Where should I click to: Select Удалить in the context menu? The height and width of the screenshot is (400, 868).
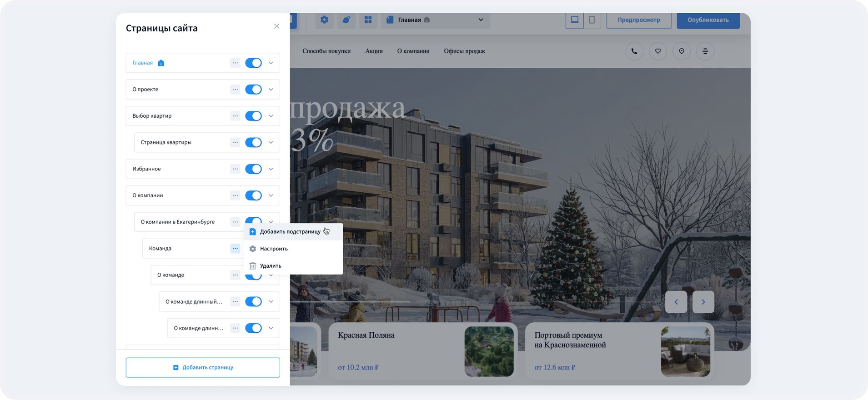coord(271,266)
